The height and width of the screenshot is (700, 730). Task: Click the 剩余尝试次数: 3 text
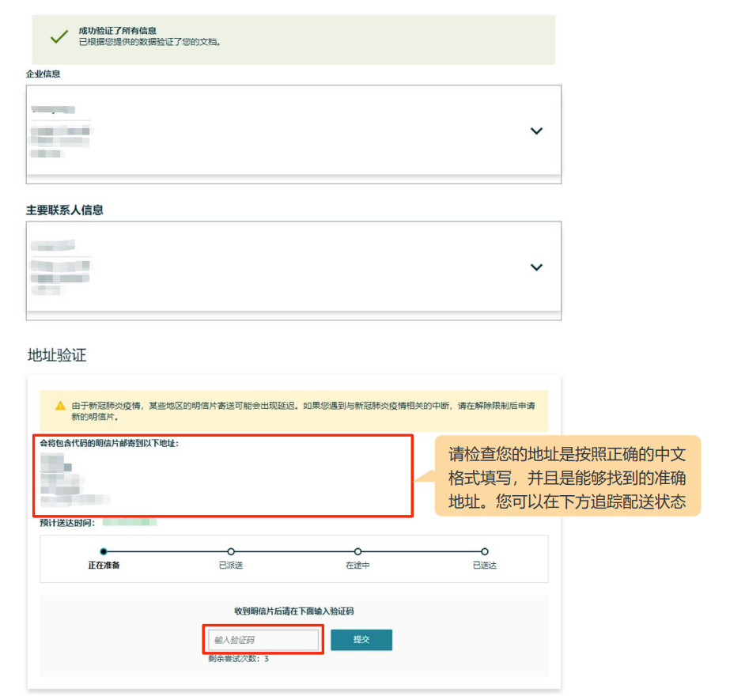pos(238,659)
